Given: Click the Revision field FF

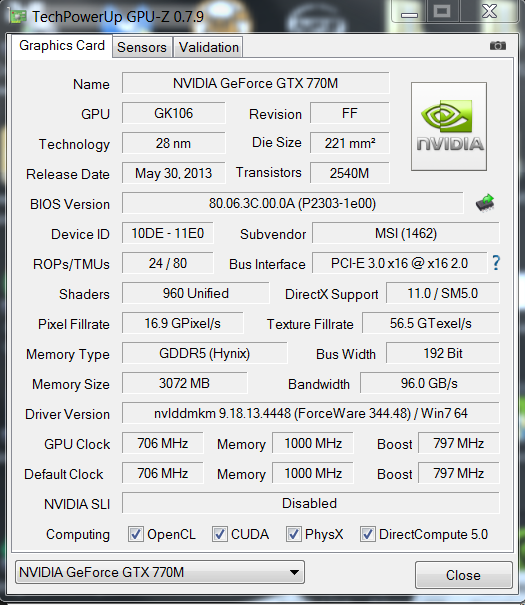Looking at the screenshot, I should pyautogui.click(x=349, y=113).
